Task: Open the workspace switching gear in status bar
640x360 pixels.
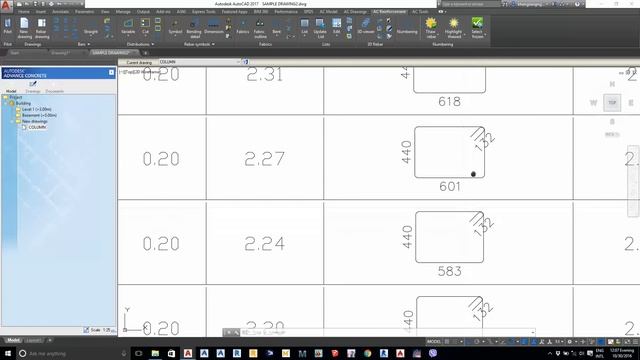Action: (569, 342)
